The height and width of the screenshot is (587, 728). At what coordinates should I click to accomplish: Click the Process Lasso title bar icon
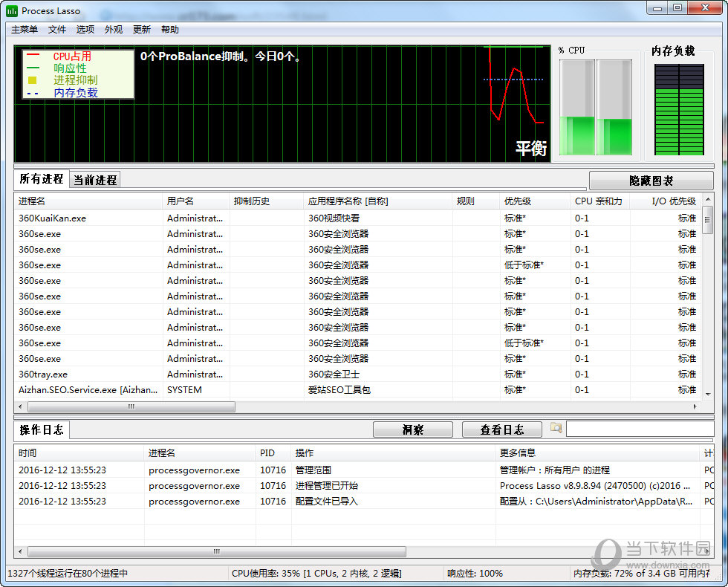click(12, 10)
